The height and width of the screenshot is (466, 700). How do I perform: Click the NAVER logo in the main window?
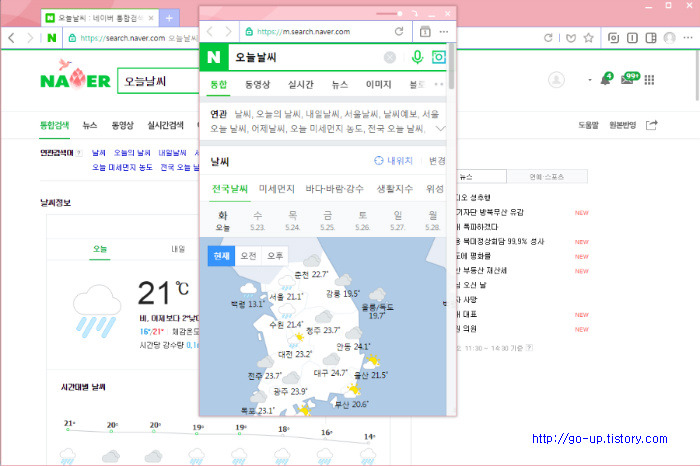point(75,76)
